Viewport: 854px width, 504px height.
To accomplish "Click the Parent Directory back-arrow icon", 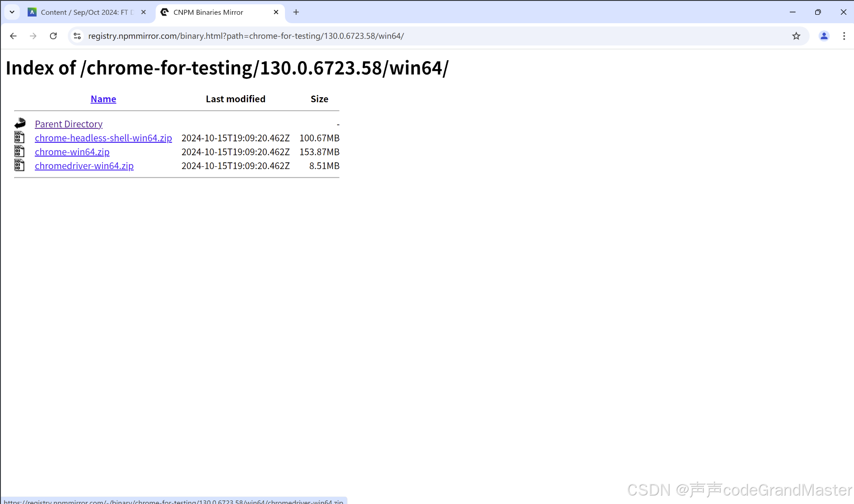I will 20,123.
